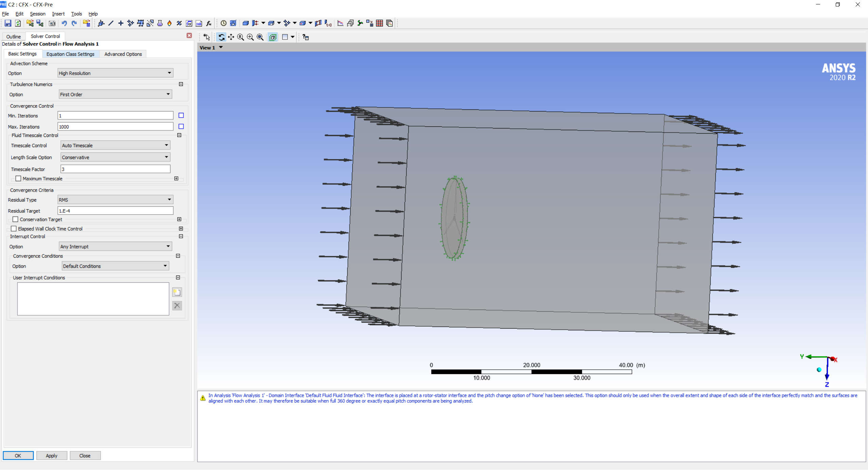Click the camera Save Picture icon
This screenshot has width=868, height=470.
(52, 23)
